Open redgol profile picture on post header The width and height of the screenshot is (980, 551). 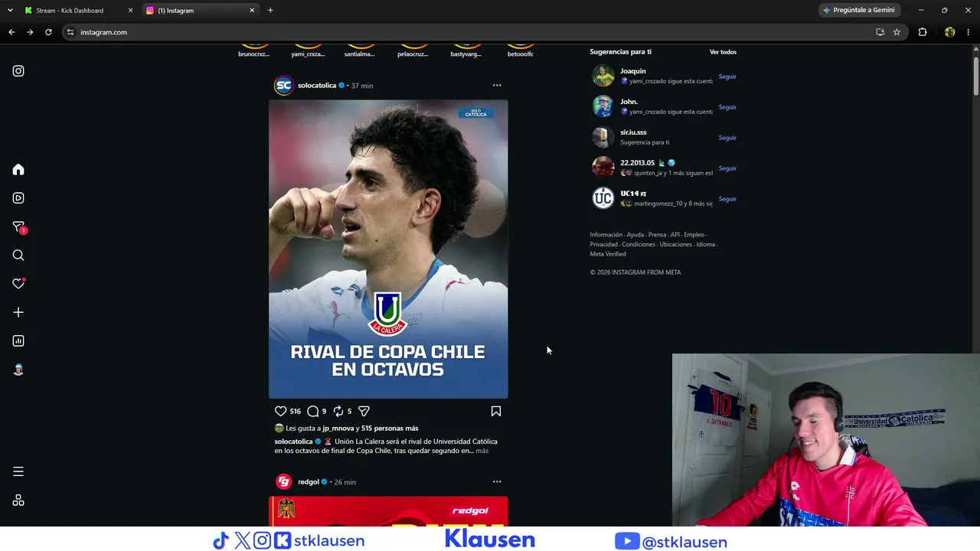(283, 482)
